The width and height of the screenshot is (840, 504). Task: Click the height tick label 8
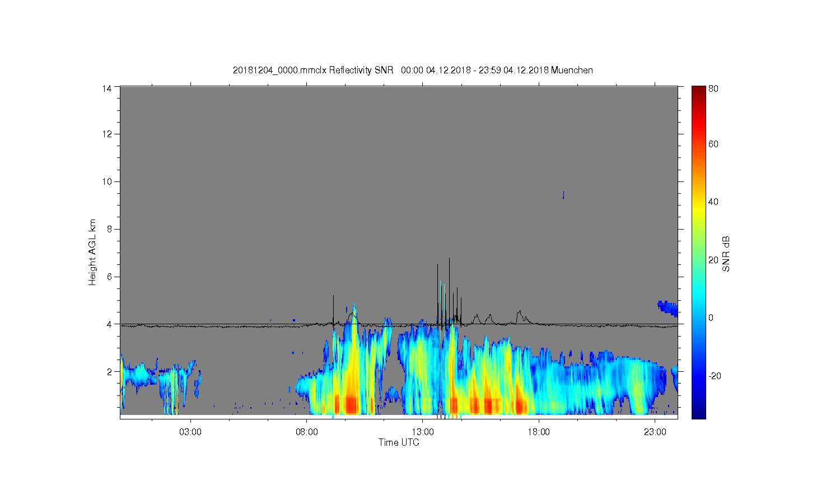click(110, 229)
